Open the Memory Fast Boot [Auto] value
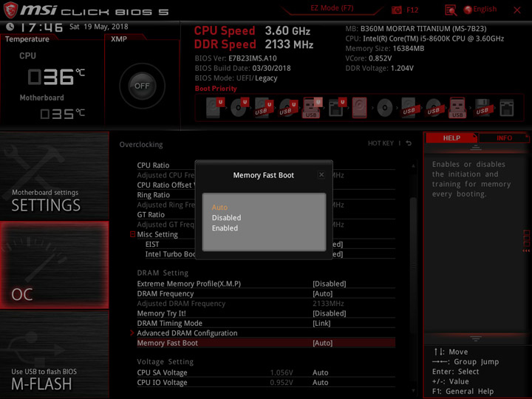 322,343
